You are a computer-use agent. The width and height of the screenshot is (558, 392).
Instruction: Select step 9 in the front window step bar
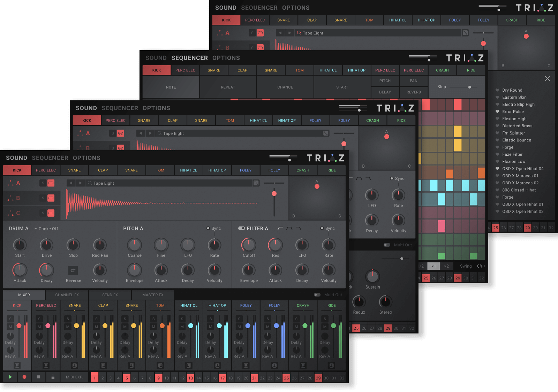click(x=158, y=378)
